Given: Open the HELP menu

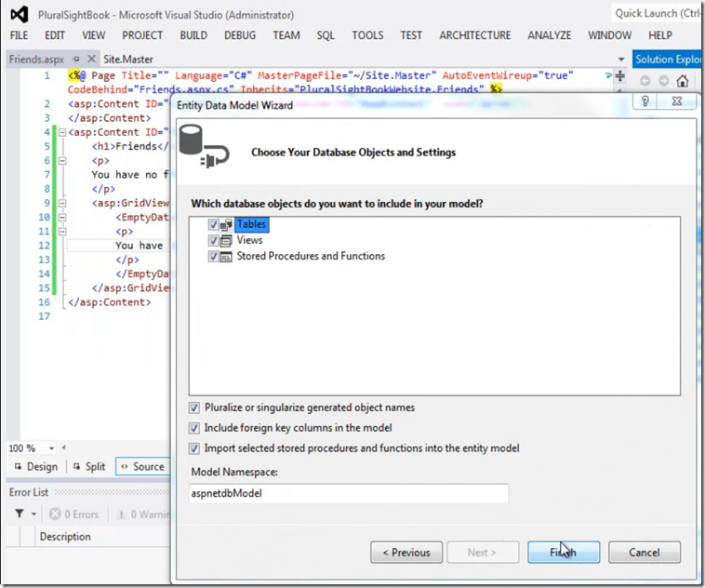Looking at the screenshot, I should [x=660, y=35].
